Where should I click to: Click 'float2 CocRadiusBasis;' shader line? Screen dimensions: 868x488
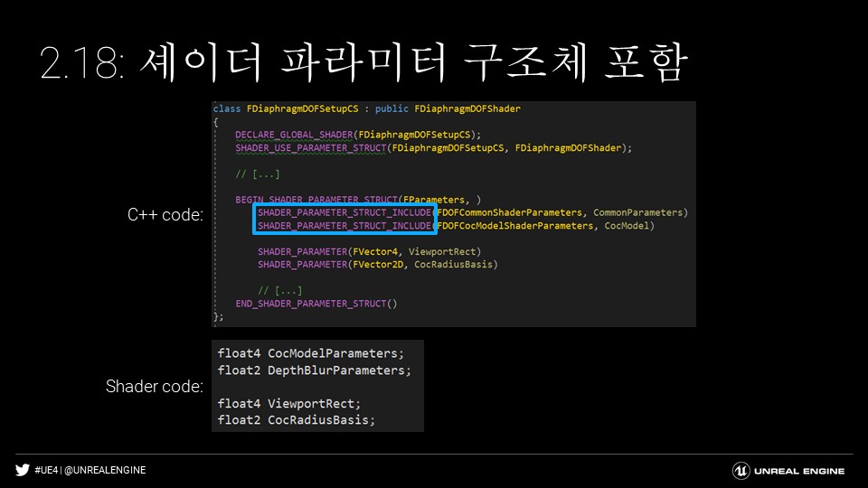click(296, 420)
